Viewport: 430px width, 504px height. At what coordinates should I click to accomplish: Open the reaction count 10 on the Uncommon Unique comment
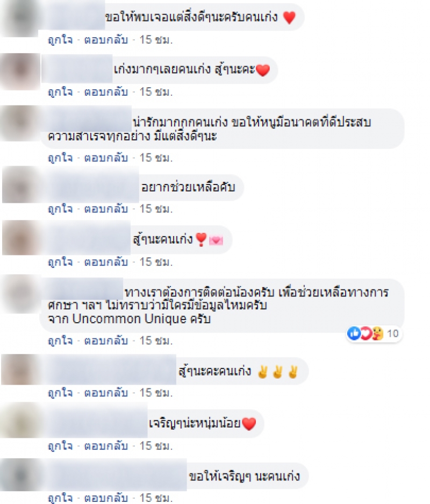(x=393, y=333)
